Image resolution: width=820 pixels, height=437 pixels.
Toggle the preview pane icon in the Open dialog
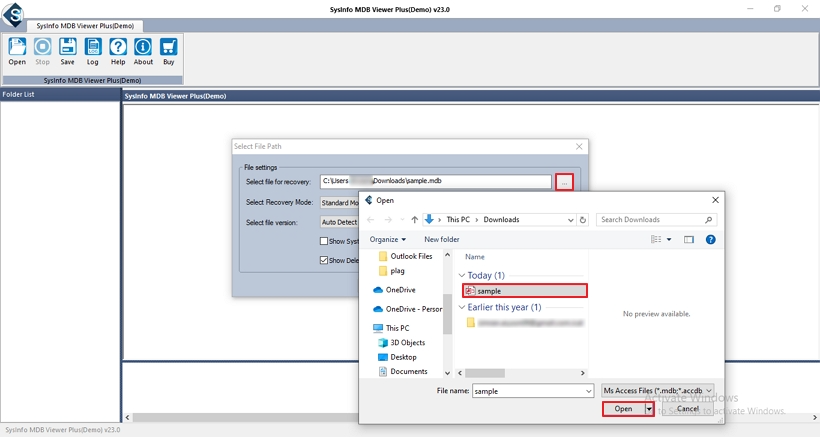[x=688, y=240]
